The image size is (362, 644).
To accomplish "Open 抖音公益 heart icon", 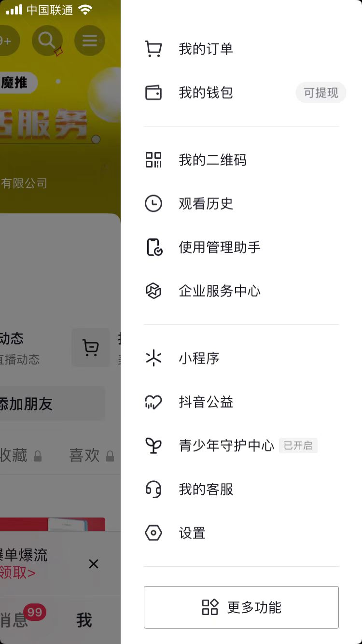I will (x=153, y=402).
